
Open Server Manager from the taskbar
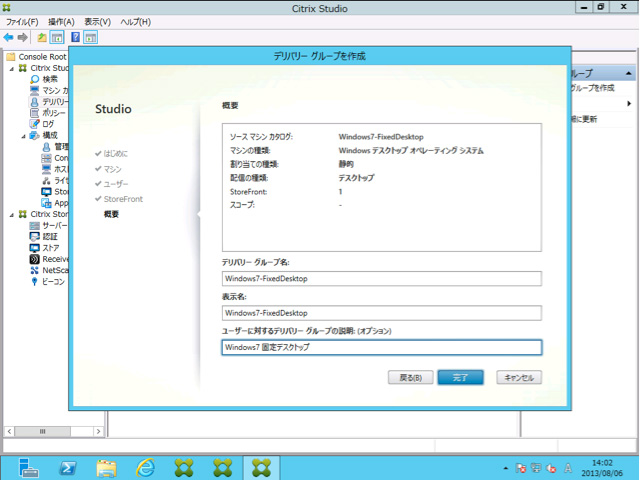pos(28,468)
